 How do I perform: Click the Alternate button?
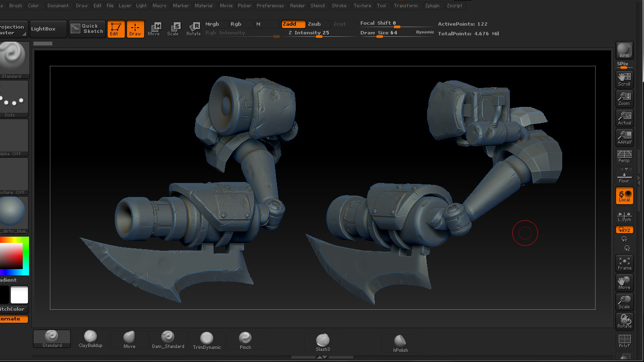pyautogui.click(x=14, y=319)
